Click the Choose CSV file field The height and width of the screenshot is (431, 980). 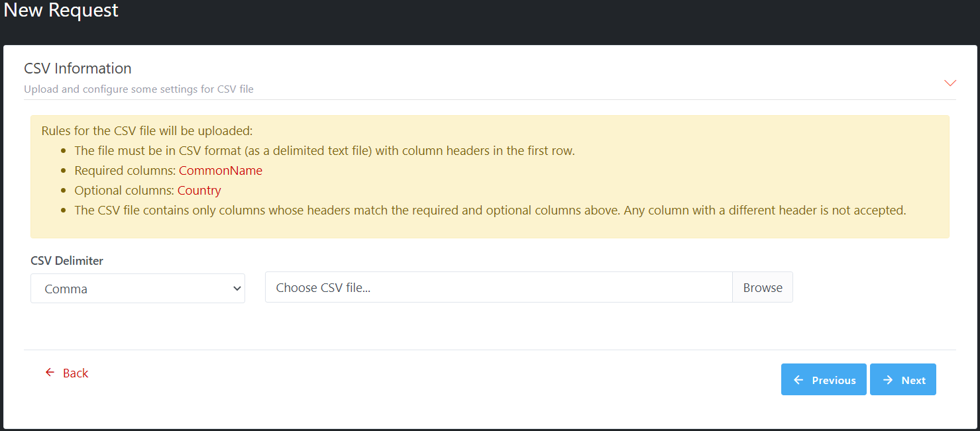click(x=498, y=287)
